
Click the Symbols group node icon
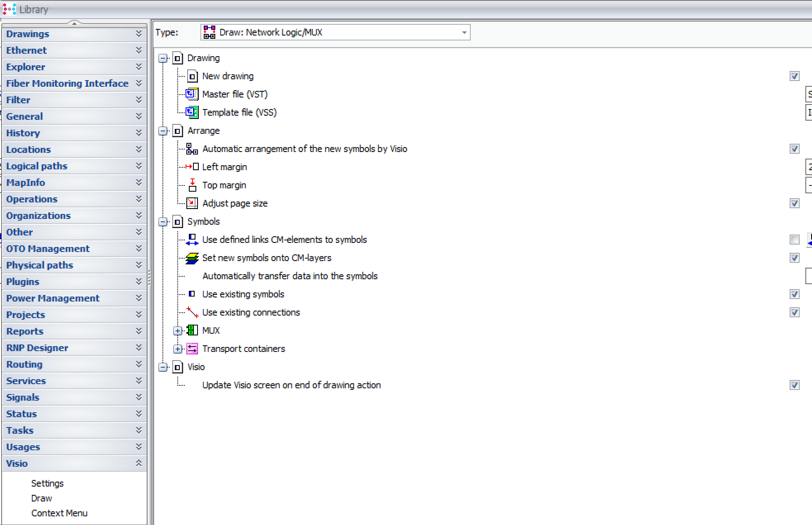178,222
